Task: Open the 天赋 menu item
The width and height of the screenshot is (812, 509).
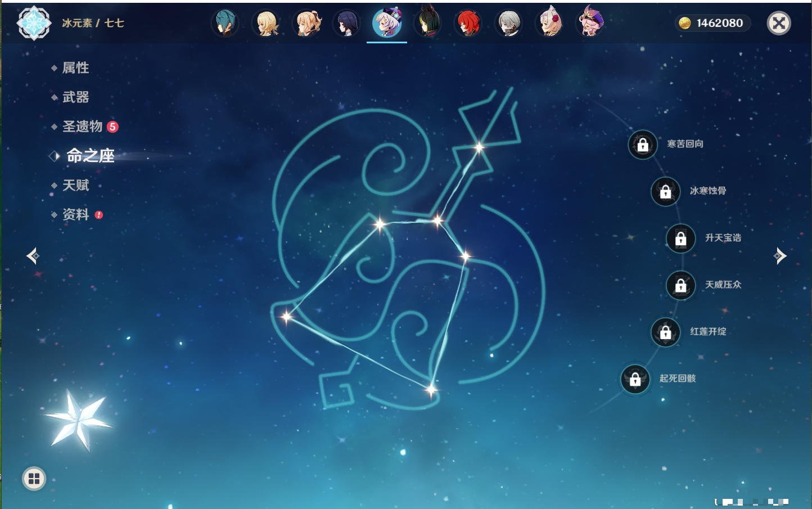Action: click(x=75, y=185)
